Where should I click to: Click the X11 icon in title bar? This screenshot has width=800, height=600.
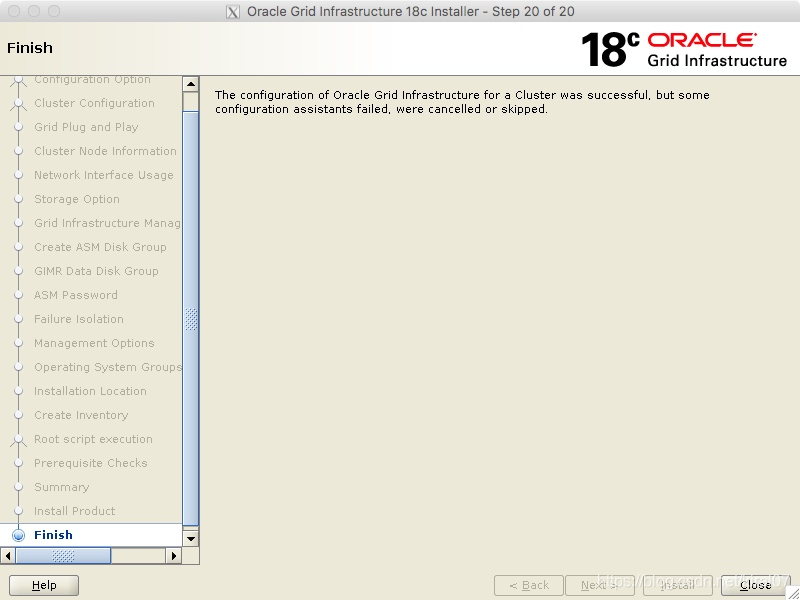click(x=233, y=12)
